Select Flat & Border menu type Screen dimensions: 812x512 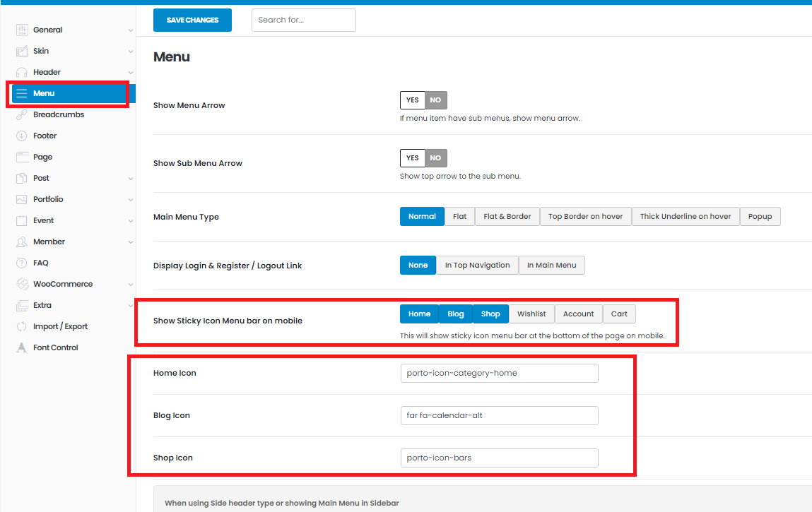click(x=507, y=217)
